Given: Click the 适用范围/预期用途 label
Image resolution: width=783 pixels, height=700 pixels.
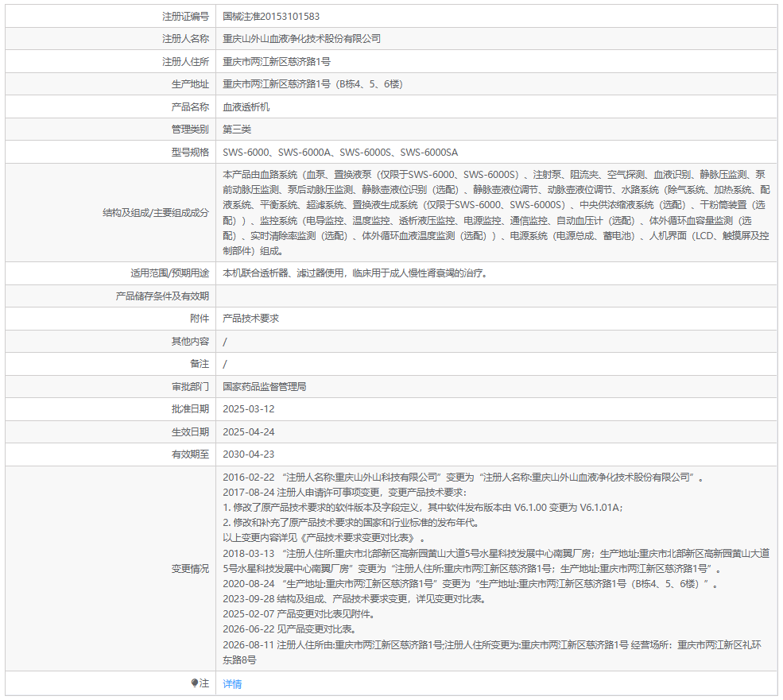Looking at the screenshot, I should coord(170,273).
